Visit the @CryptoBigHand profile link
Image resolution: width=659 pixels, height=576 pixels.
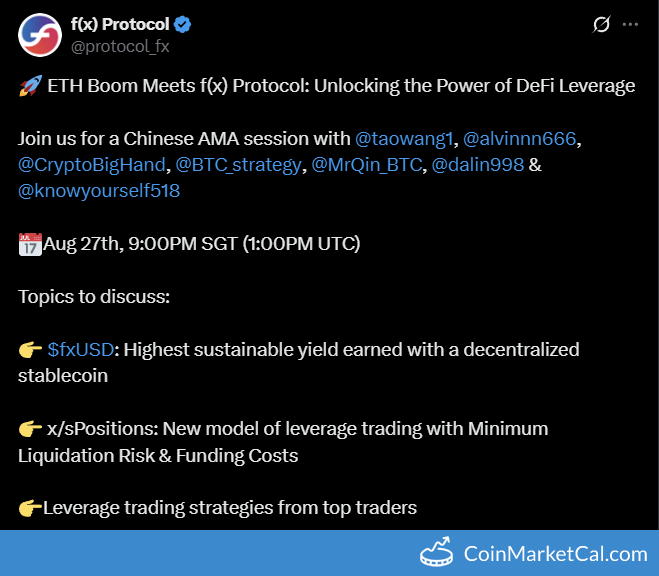pos(92,165)
